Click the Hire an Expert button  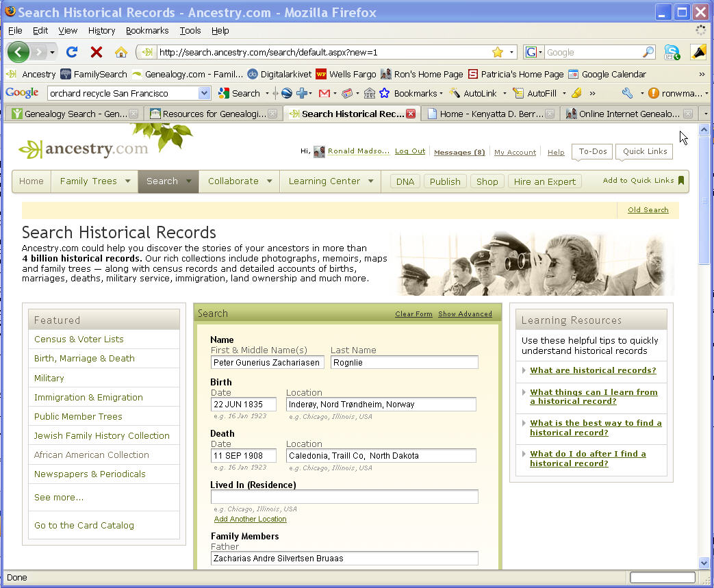[x=545, y=181]
